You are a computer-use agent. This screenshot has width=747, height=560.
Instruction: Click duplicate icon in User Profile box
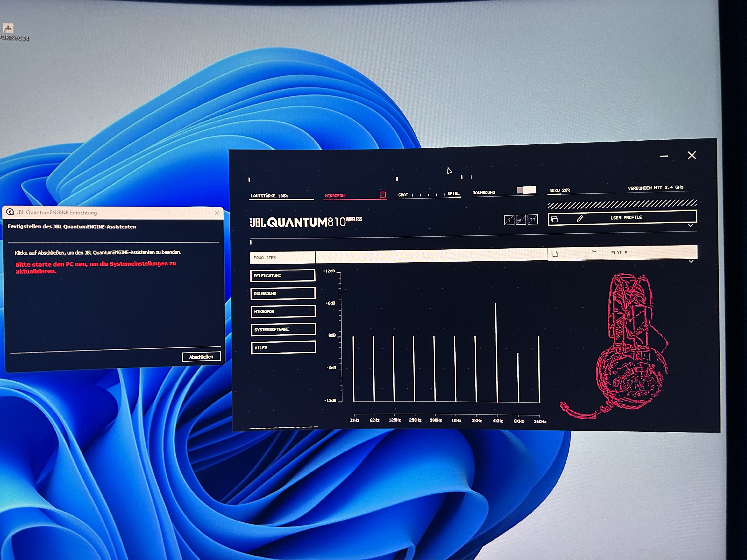[554, 219]
